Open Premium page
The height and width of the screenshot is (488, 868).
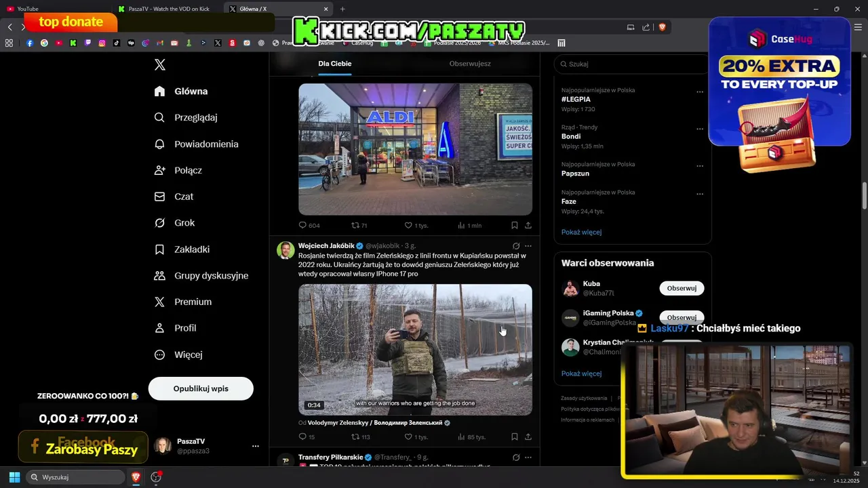tap(183, 302)
